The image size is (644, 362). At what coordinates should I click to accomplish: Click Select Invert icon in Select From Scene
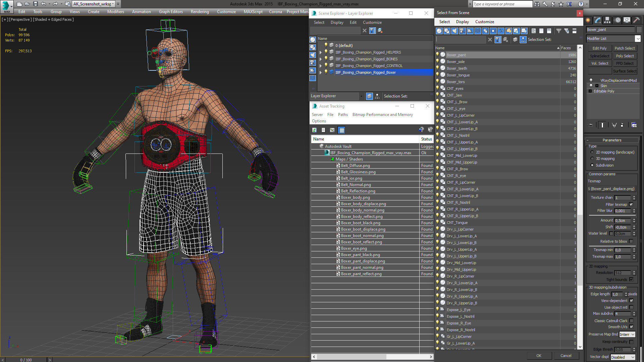click(549, 31)
